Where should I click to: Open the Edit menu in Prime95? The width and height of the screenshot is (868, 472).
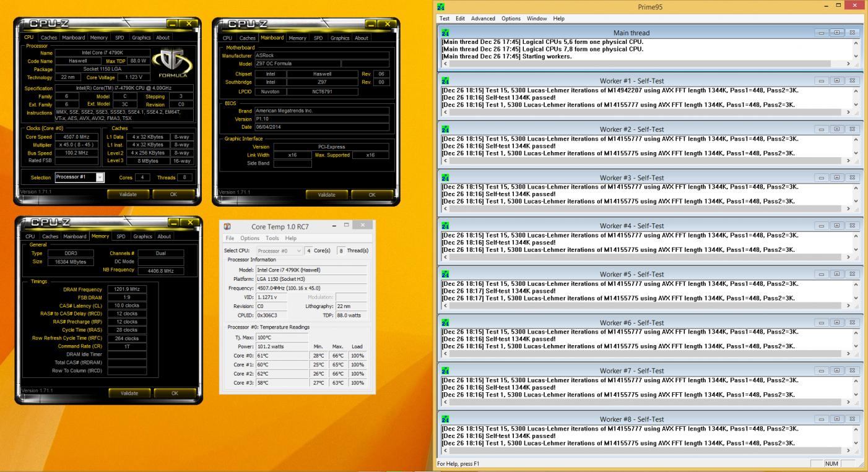pos(460,19)
